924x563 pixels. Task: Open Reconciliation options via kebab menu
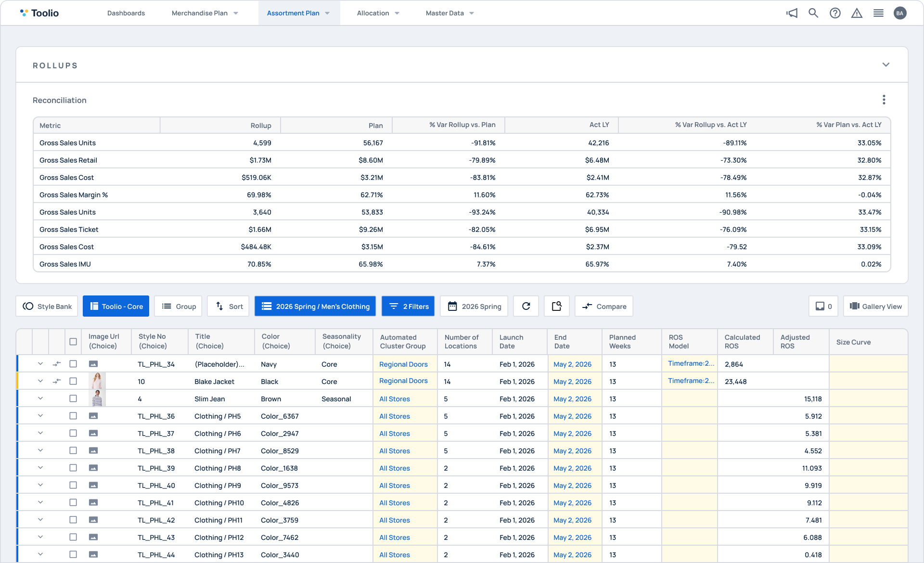(x=884, y=100)
